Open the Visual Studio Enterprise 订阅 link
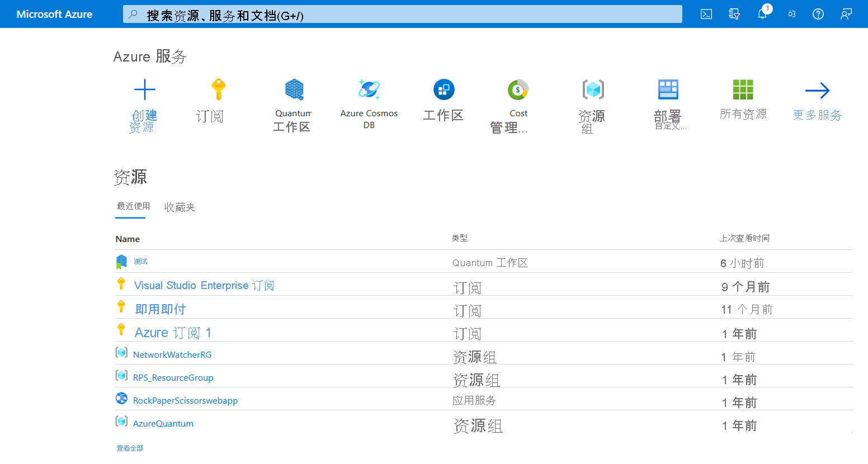The width and height of the screenshot is (868, 464). tap(204, 286)
